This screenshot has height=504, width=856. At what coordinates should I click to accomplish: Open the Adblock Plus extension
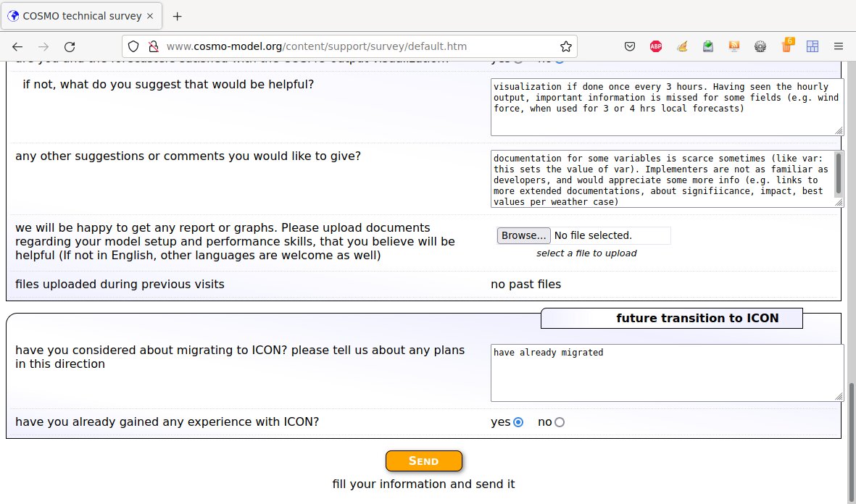(x=656, y=46)
